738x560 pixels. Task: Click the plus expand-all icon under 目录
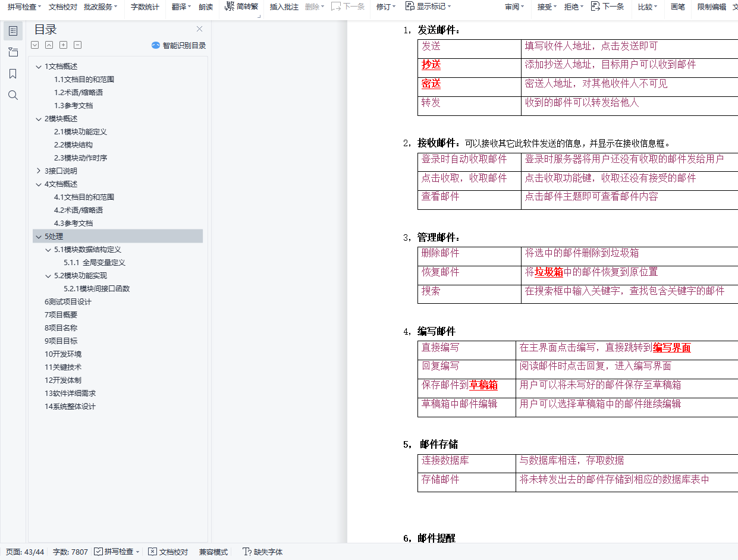pos(63,45)
